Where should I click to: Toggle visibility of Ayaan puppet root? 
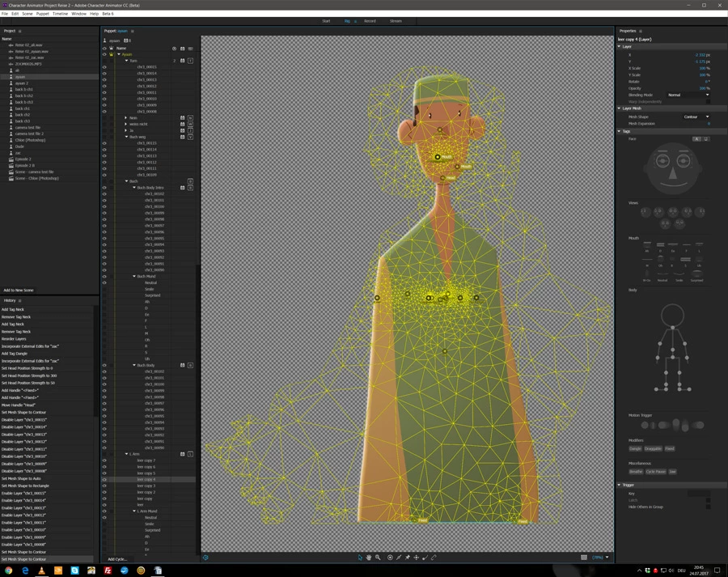[104, 54]
